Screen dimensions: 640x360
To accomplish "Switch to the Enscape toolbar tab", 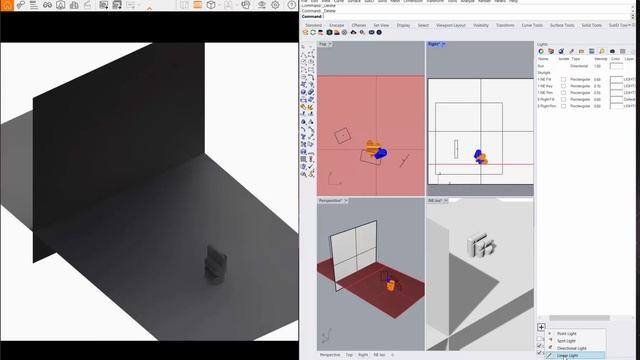I will (x=336, y=25).
